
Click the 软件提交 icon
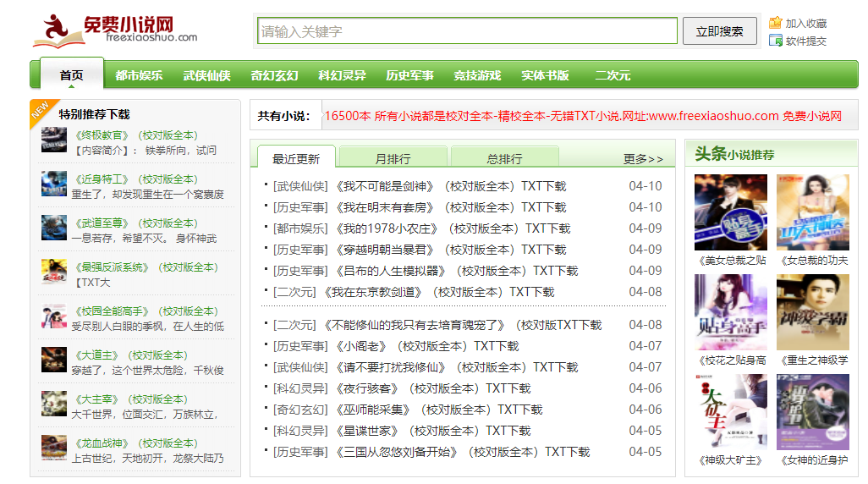tap(775, 41)
